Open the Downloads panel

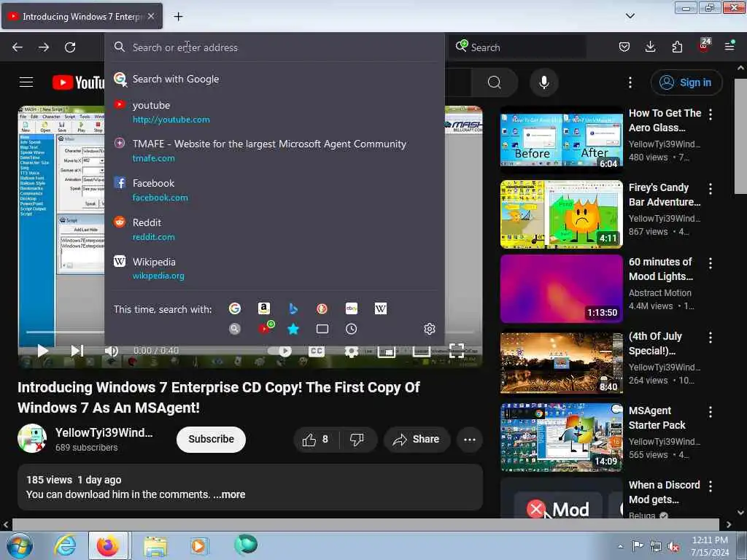click(x=650, y=47)
